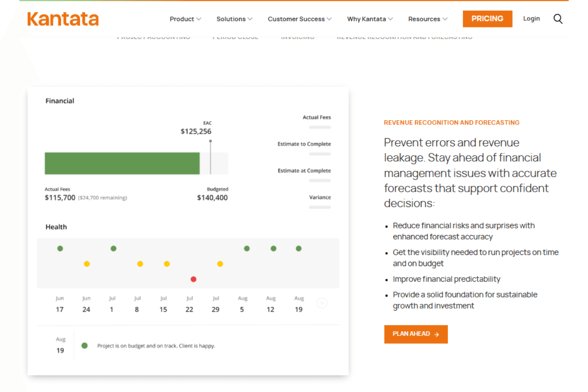Image resolution: width=588 pixels, height=392 pixels.
Task: Click the Financial section heading
Action: click(x=60, y=101)
